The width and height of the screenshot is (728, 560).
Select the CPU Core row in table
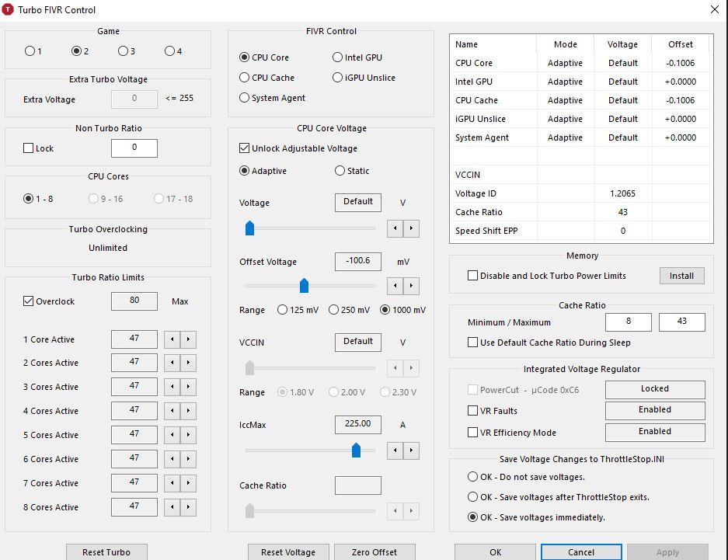(581, 63)
